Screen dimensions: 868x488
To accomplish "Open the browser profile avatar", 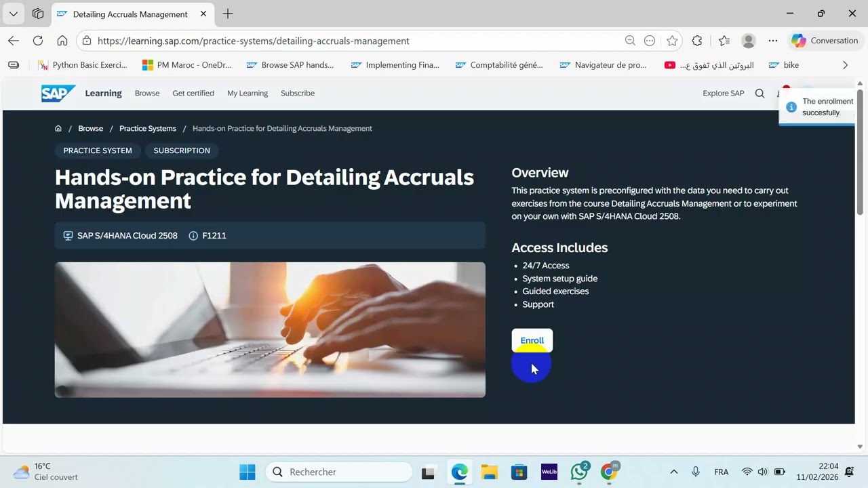I will point(749,41).
